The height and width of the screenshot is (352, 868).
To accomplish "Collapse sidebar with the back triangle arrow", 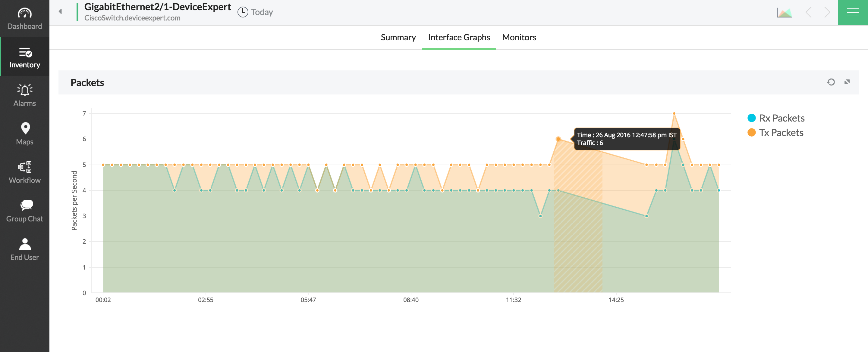I will click(60, 12).
